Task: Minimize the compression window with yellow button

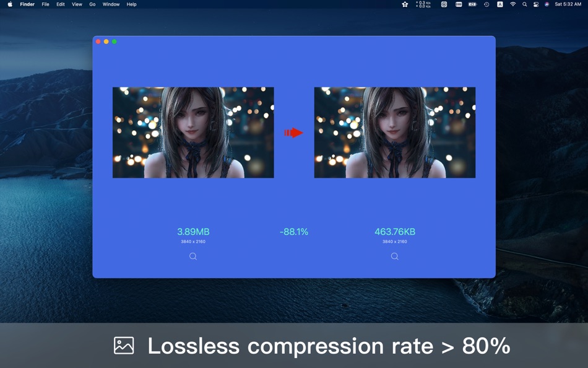Action: (x=106, y=42)
